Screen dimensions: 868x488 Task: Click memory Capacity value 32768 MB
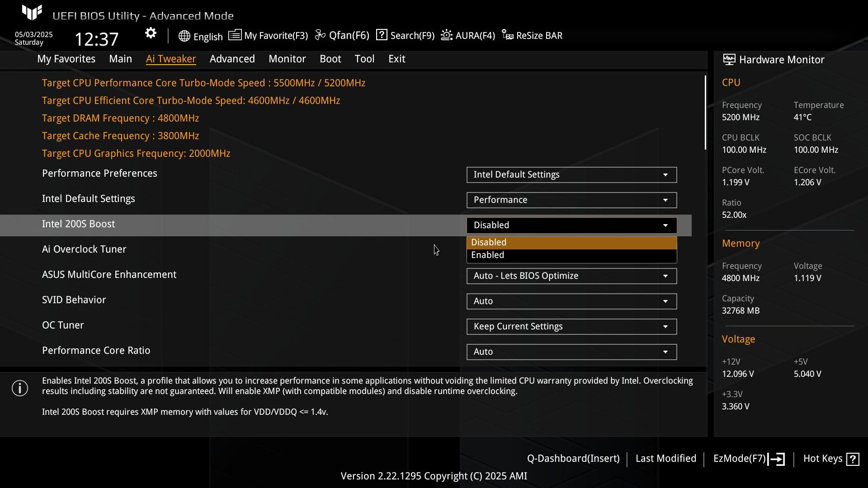point(741,311)
